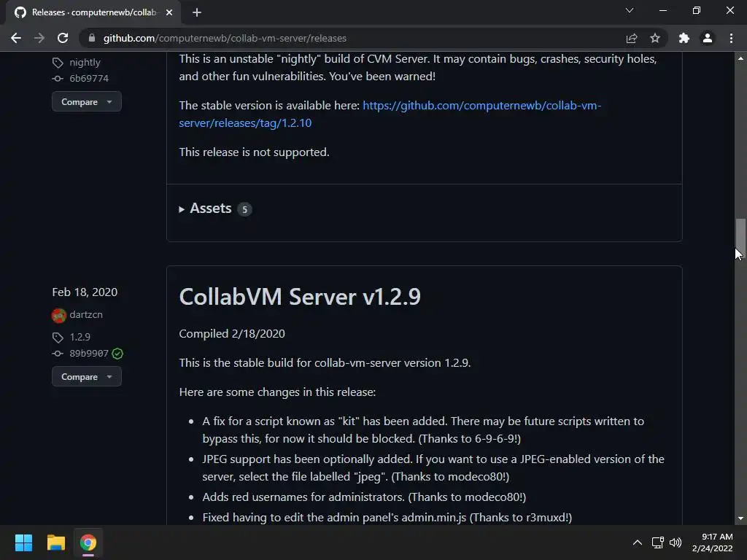Viewport: 747px width, 560px height.
Task: Click the commit icon beside 6b69774
Action: click(58, 79)
